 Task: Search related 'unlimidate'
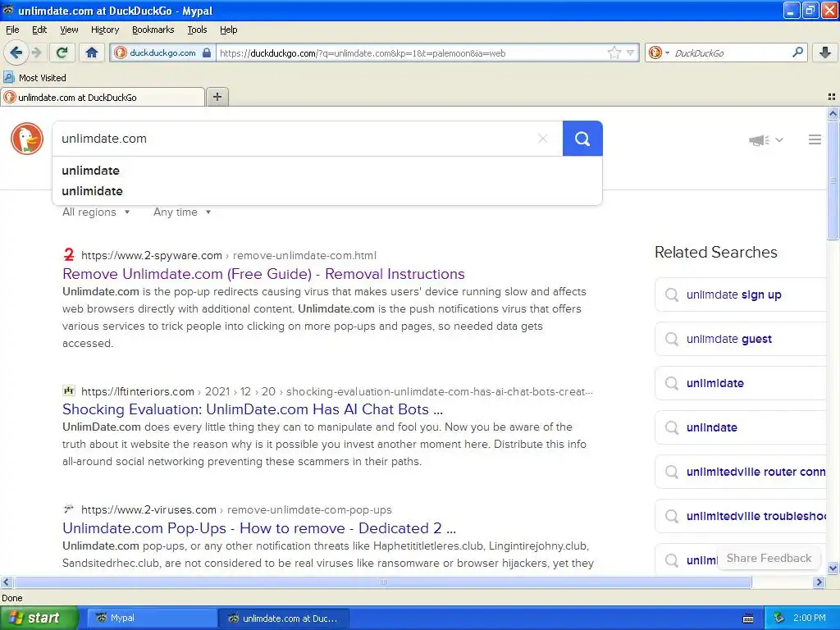click(741, 383)
